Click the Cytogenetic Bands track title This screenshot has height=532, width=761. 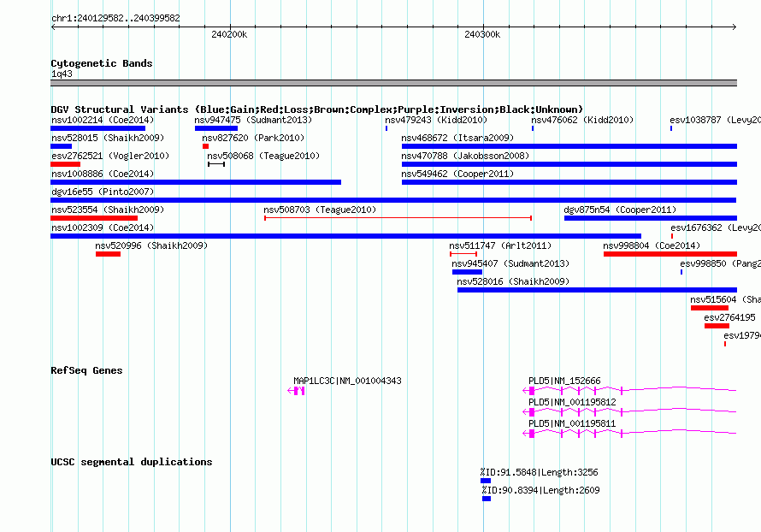pyautogui.click(x=102, y=63)
